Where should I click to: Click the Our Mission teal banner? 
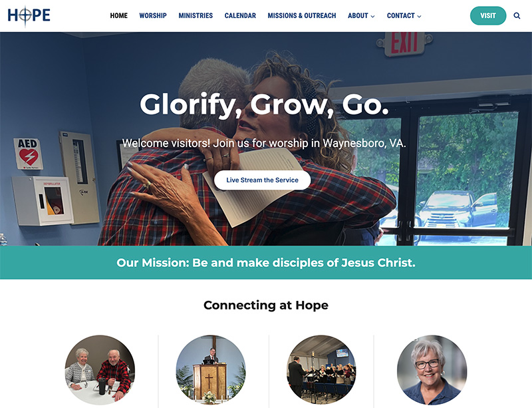266,263
